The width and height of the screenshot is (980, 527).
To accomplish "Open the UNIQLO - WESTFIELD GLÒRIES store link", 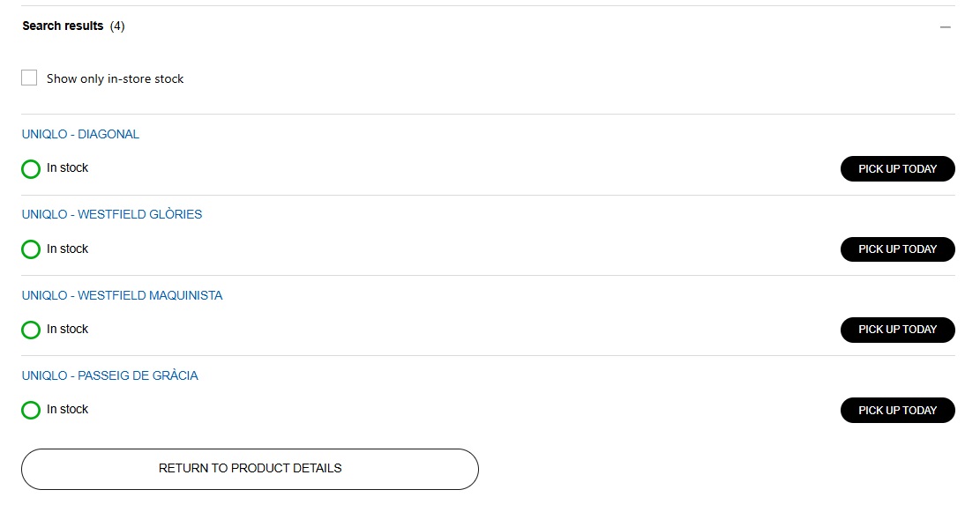I will (112, 215).
